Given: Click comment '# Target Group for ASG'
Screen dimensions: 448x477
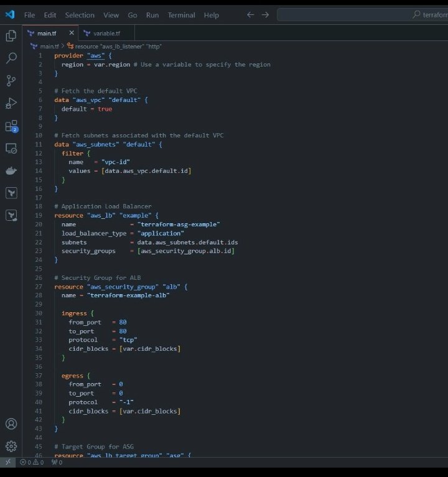Looking at the screenshot, I should click(94, 447).
